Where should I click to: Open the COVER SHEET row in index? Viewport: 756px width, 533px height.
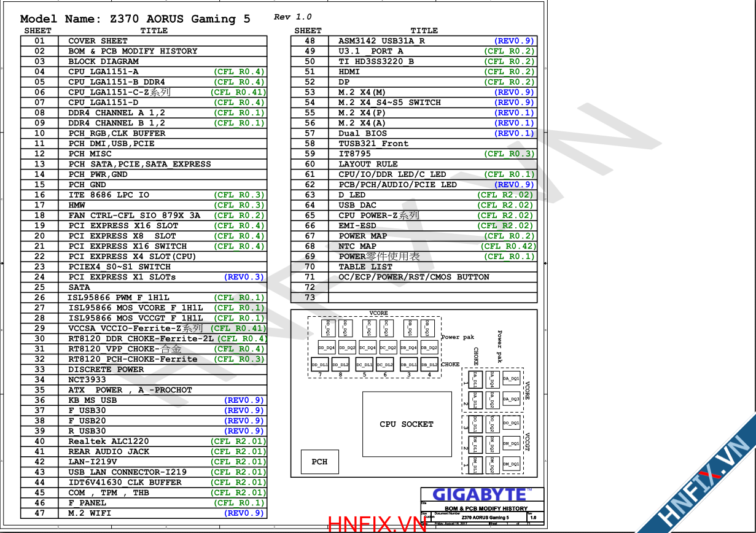tap(98, 41)
